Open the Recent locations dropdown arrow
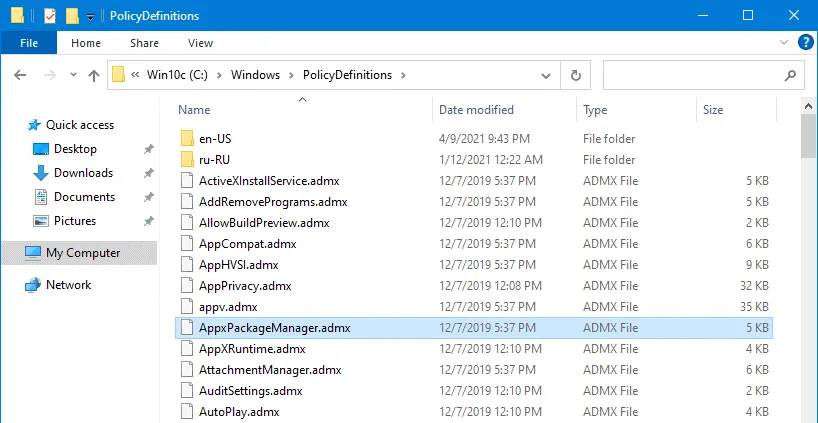The image size is (818, 423). click(71, 75)
